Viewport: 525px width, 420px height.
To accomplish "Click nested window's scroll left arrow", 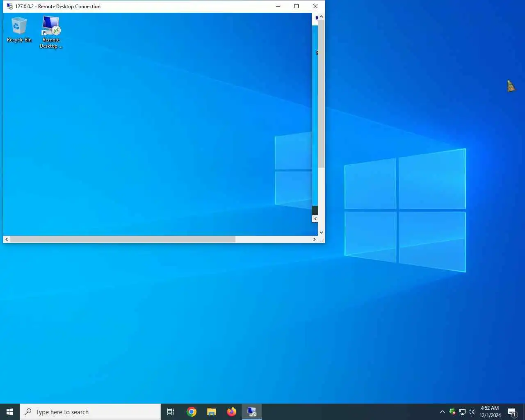I will (x=315, y=219).
